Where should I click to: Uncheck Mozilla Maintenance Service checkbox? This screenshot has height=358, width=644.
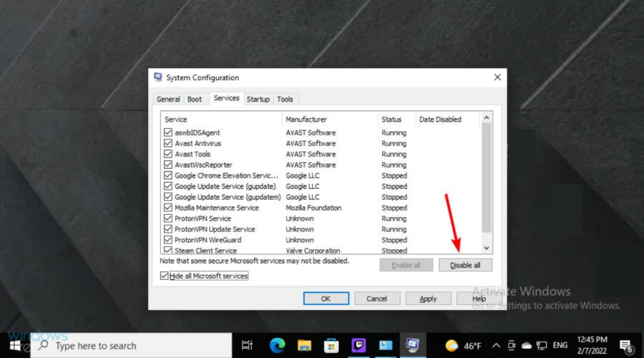(167, 208)
